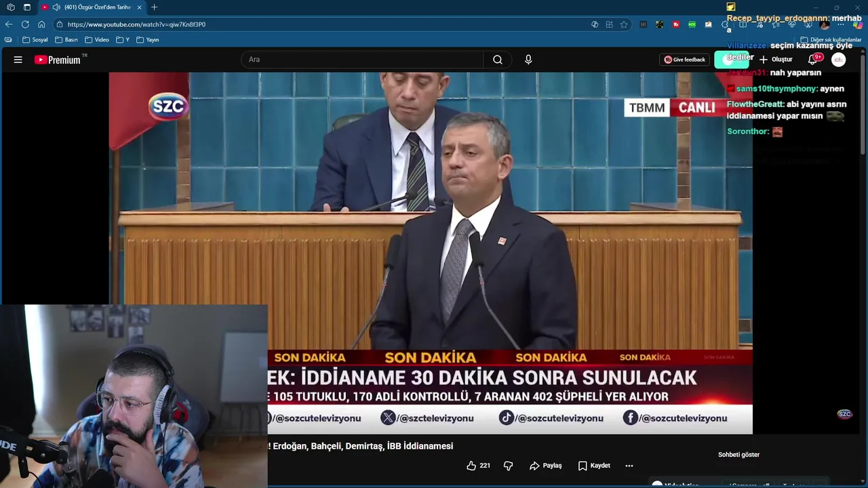Screen dimensions: 868x488
Task: Open the browser workspaces icon
Action: click(11, 7)
